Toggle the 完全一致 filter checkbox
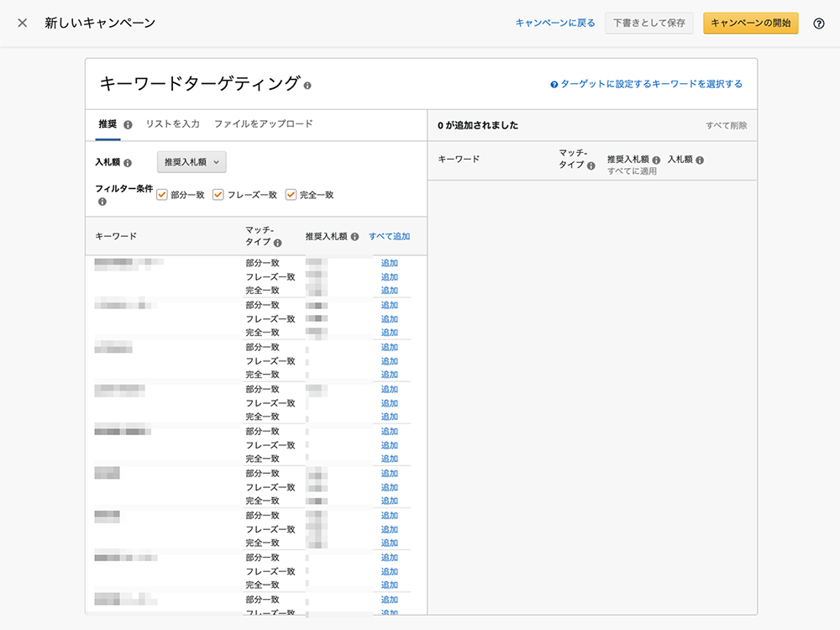Image resolution: width=840 pixels, height=630 pixels. (x=291, y=195)
